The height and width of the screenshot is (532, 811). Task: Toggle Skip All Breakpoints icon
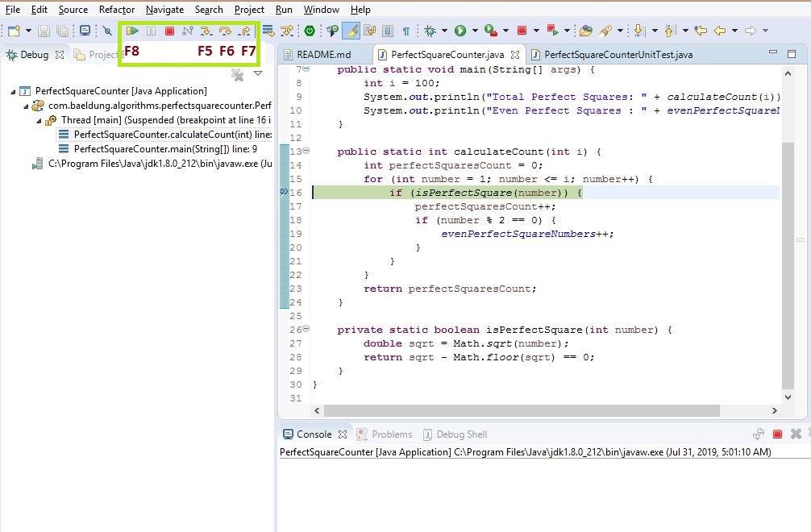(x=107, y=31)
